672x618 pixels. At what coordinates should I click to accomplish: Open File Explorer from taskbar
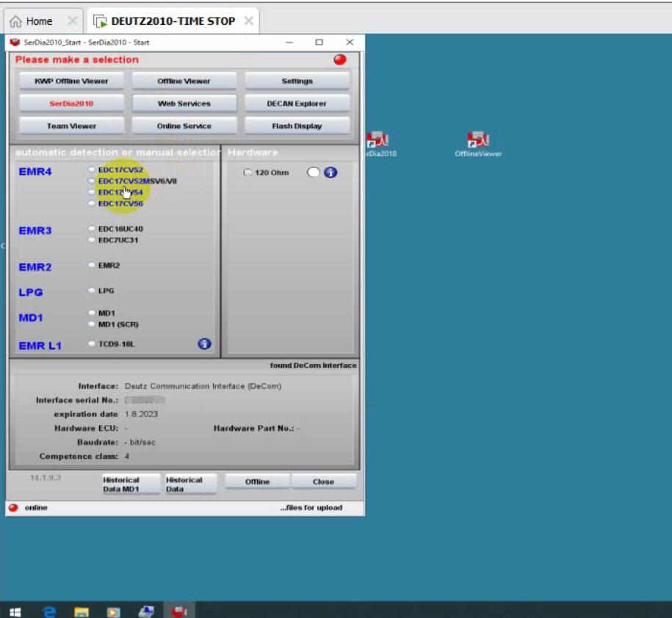click(82, 612)
